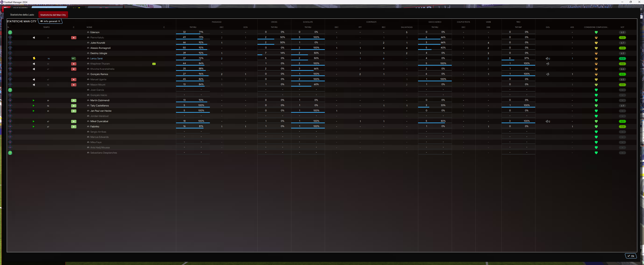Restore the window with the title bar button
The height and width of the screenshot is (265, 644).
(x=631, y=2)
